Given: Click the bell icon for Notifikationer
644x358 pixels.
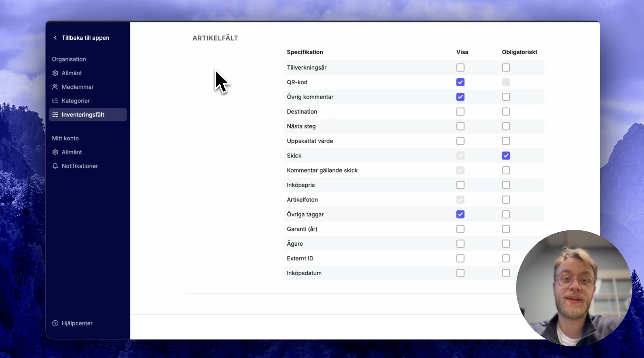Looking at the screenshot, I should pyautogui.click(x=55, y=166).
